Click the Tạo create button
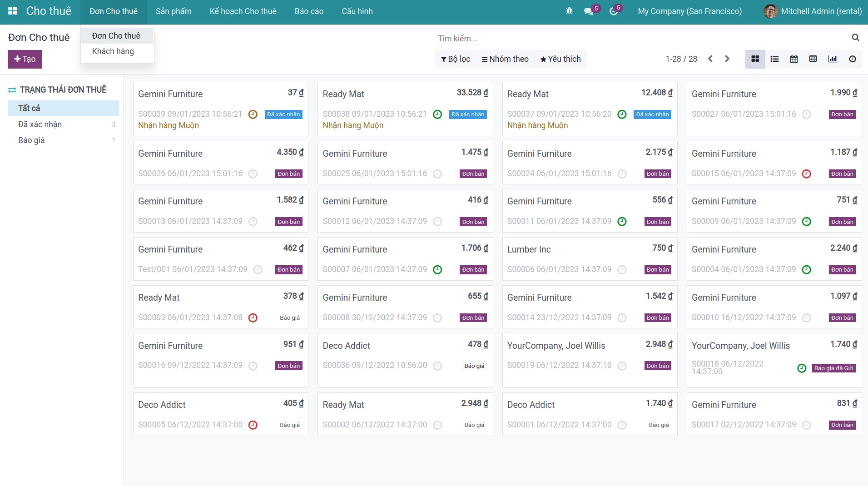The image size is (868, 486). (25, 59)
